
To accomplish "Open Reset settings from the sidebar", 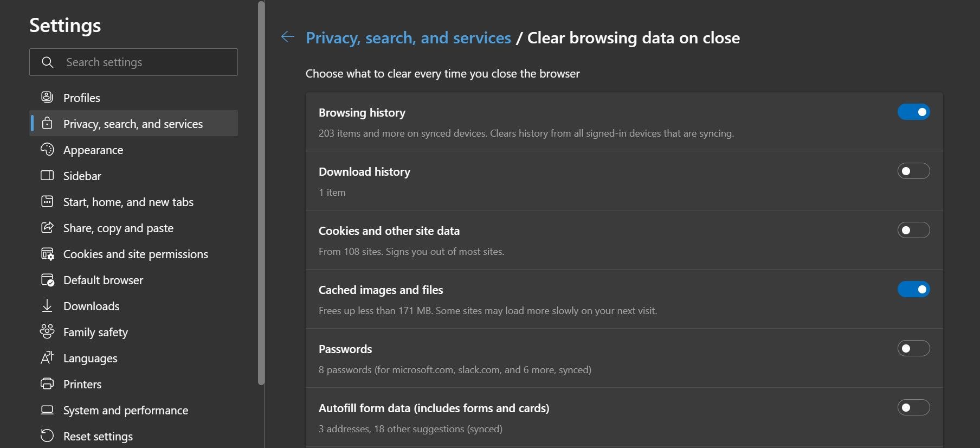I will click(x=98, y=436).
